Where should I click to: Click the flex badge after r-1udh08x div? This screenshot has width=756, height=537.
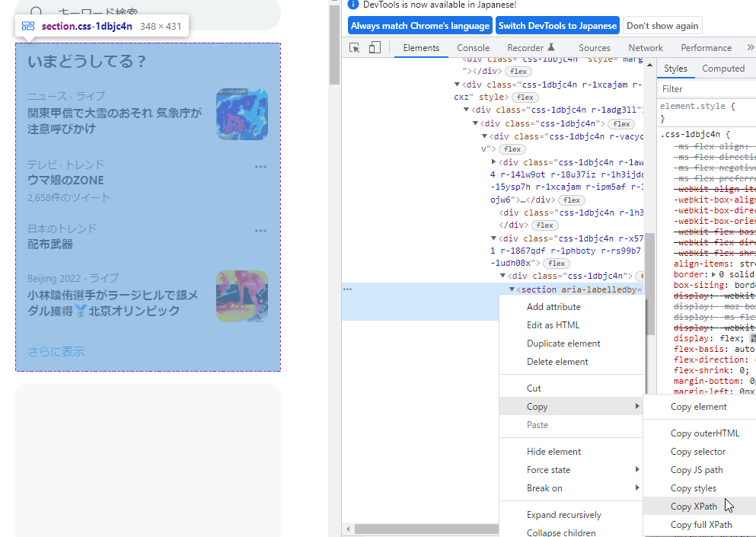pyautogui.click(x=557, y=264)
